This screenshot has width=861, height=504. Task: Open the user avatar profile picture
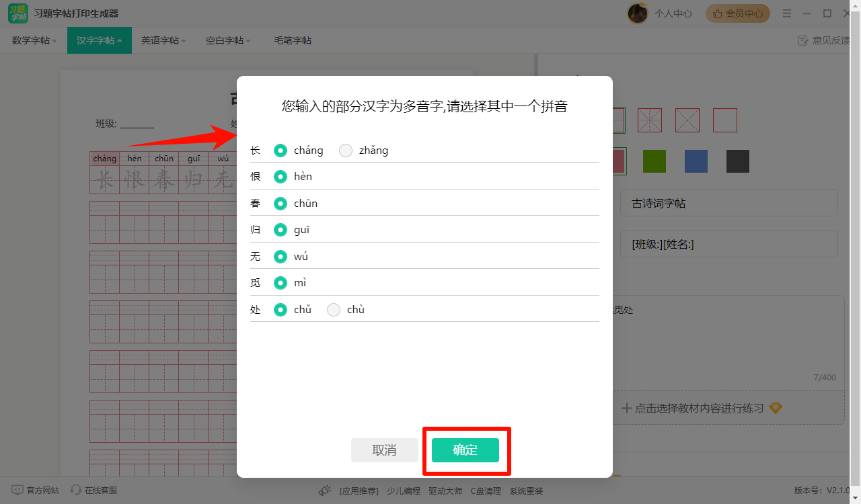tap(638, 13)
